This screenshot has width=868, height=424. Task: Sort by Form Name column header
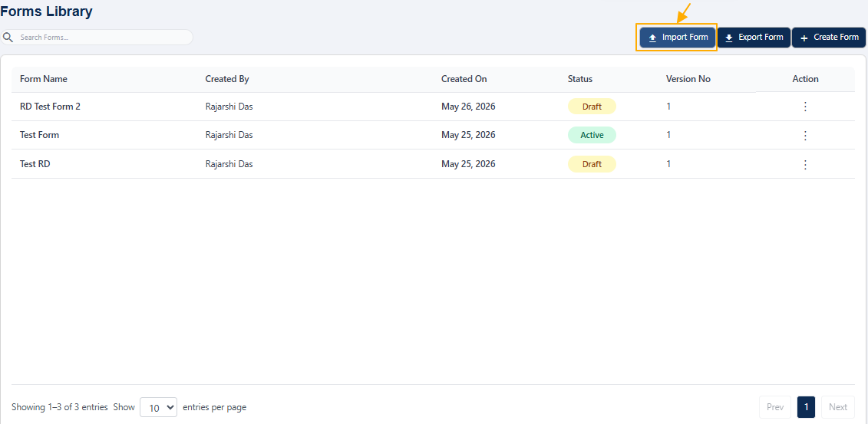(x=44, y=79)
